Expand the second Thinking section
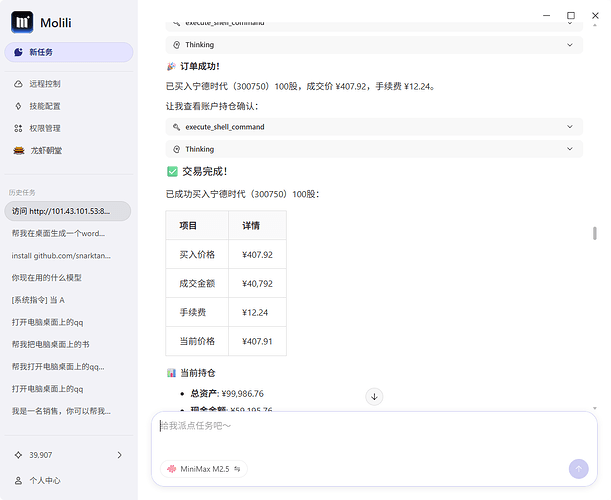Viewport: 611px width, 500px height. (x=374, y=149)
